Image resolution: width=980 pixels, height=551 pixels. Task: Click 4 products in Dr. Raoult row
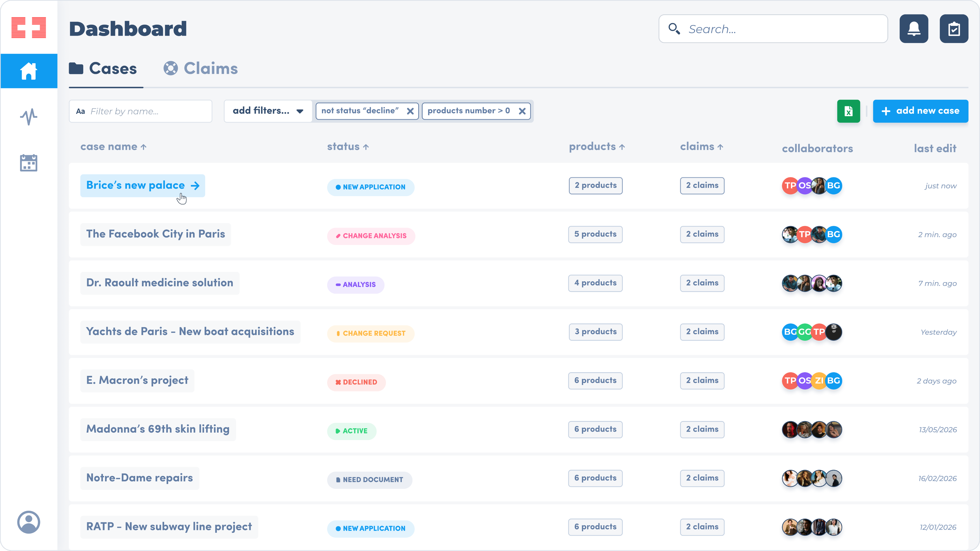pos(595,283)
